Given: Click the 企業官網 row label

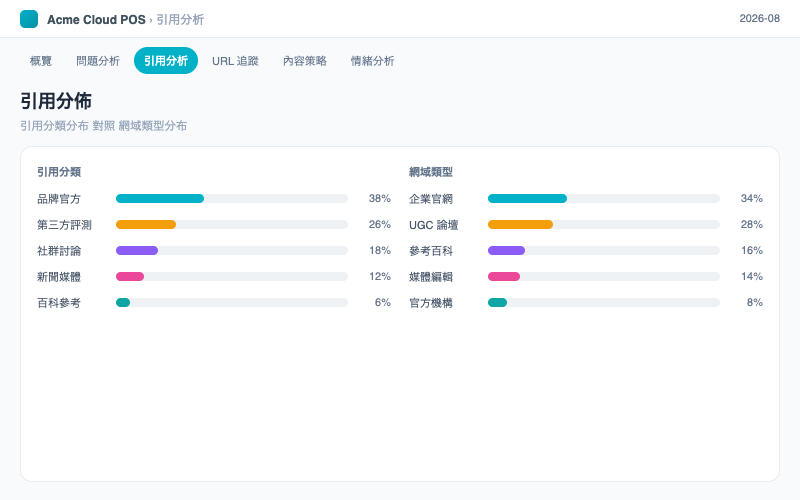Looking at the screenshot, I should [431, 199].
